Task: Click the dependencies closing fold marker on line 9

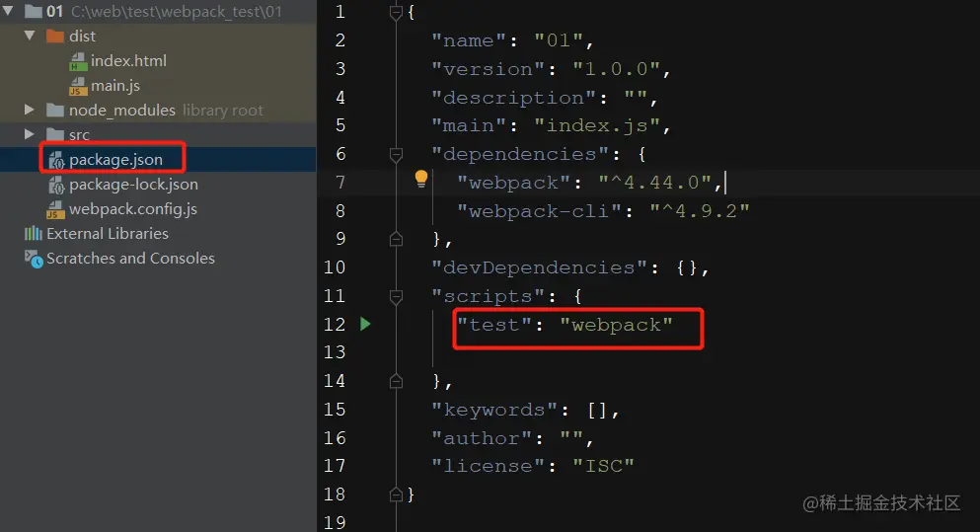Action: [x=396, y=239]
